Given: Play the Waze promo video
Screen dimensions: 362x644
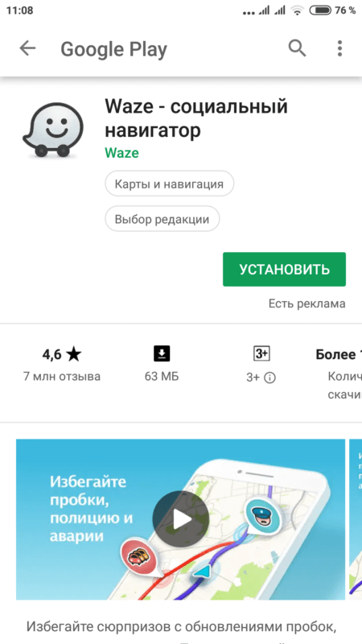Looking at the screenshot, I should pos(180,519).
